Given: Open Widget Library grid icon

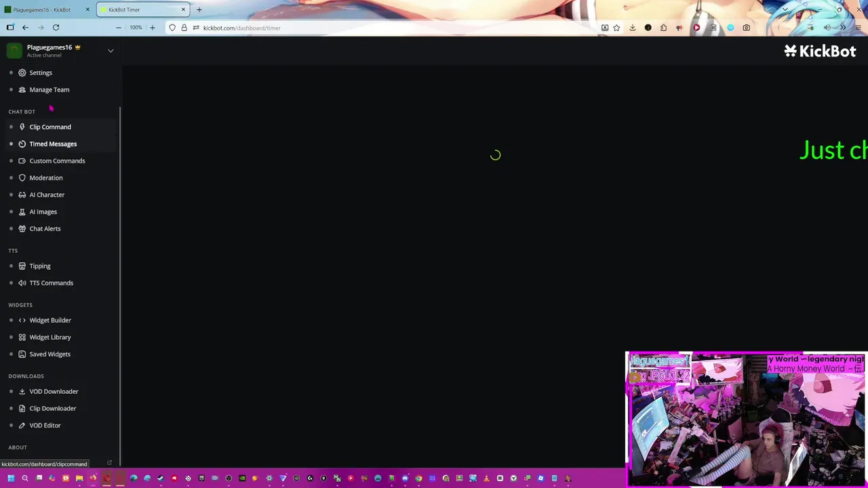Looking at the screenshot, I should tap(22, 337).
